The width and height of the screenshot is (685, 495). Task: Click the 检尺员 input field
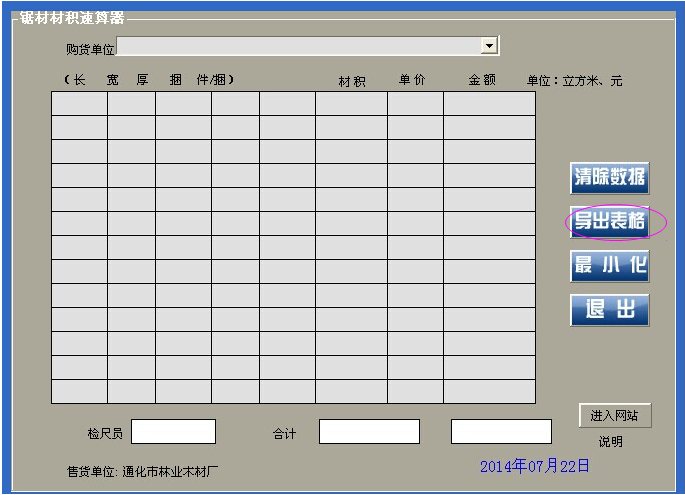coord(173,431)
